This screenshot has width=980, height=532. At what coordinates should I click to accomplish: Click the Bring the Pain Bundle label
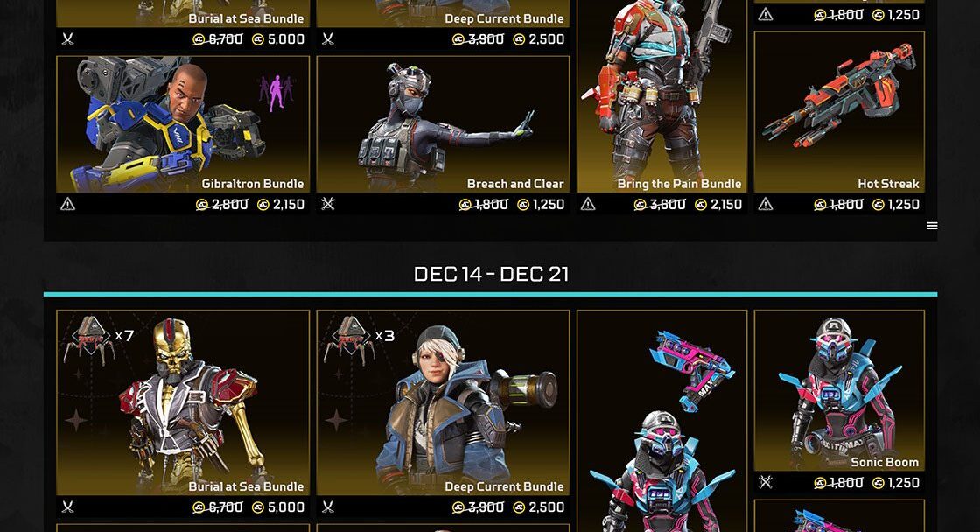point(679,184)
